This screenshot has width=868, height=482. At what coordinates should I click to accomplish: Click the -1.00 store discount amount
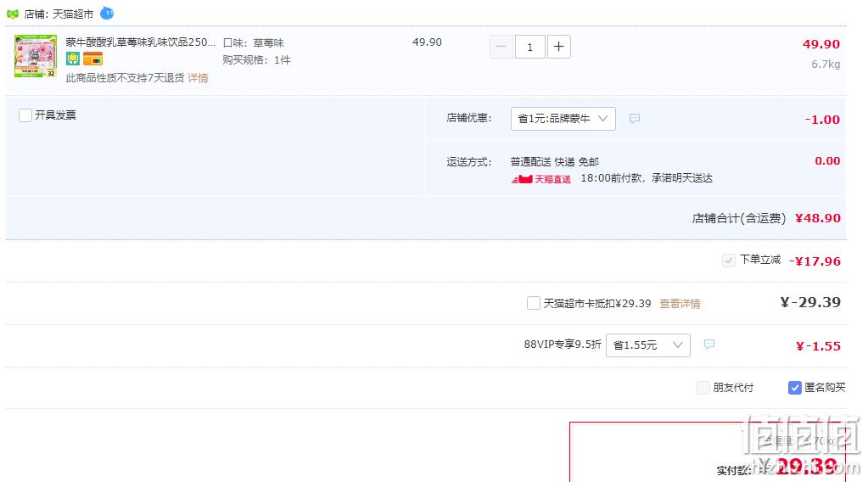coord(822,120)
